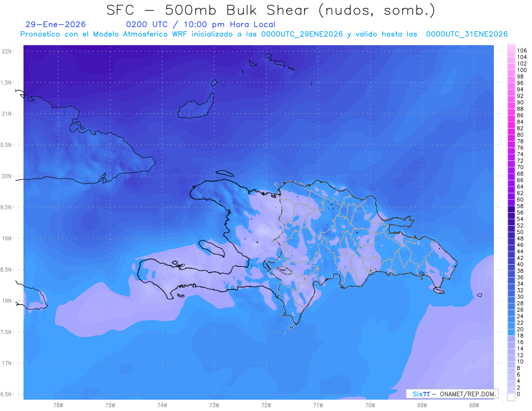Click Great Inagua island outline near 21N
Image resolution: width=532 pixels, height=411 pixels.
tap(196, 106)
